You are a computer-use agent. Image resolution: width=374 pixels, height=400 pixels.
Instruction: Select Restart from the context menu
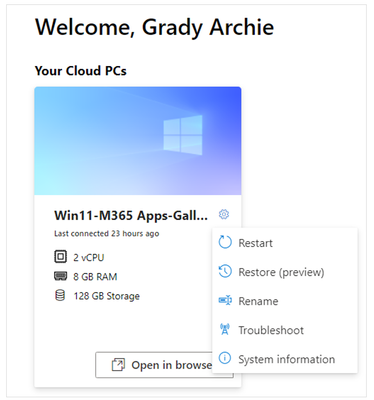tap(255, 243)
